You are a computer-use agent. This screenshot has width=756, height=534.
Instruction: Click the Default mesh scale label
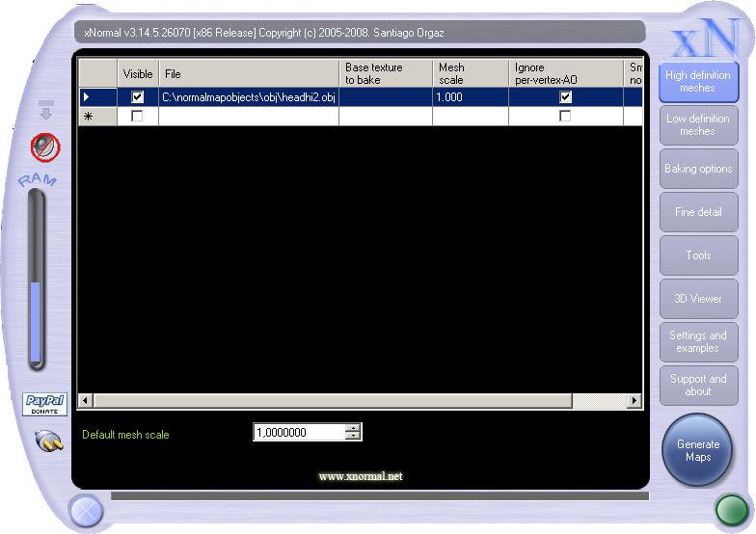125,435
